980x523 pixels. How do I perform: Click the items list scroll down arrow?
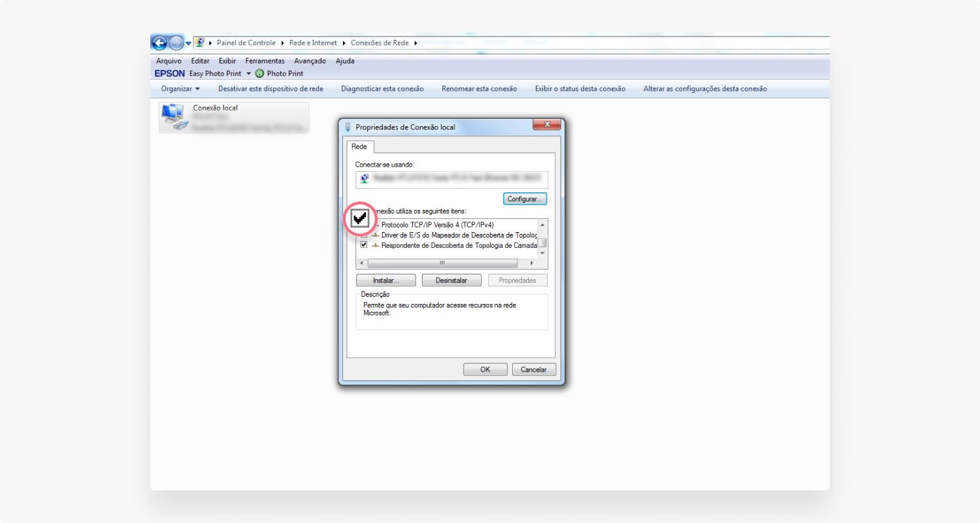(x=542, y=253)
